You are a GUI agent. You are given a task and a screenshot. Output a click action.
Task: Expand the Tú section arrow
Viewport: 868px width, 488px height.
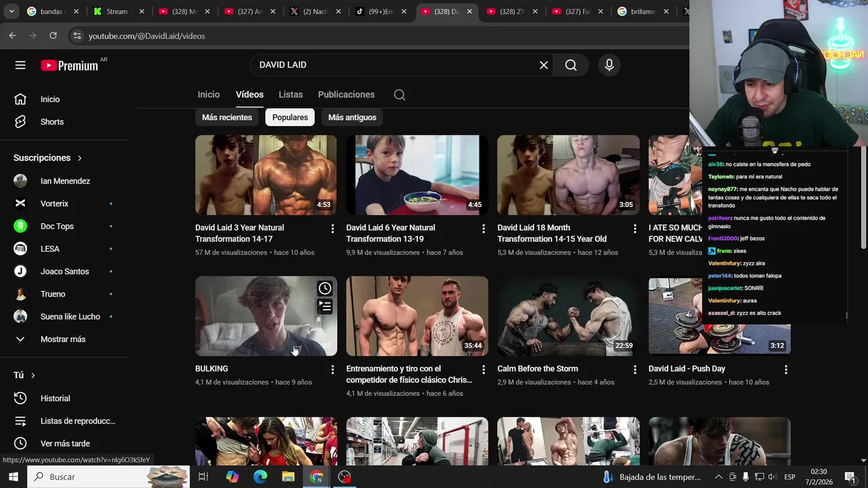(33, 375)
